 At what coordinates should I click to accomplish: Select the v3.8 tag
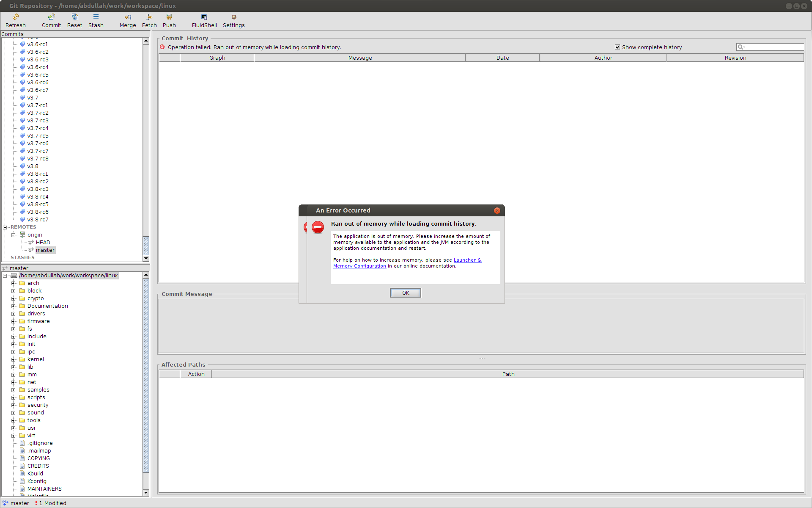pos(33,166)
